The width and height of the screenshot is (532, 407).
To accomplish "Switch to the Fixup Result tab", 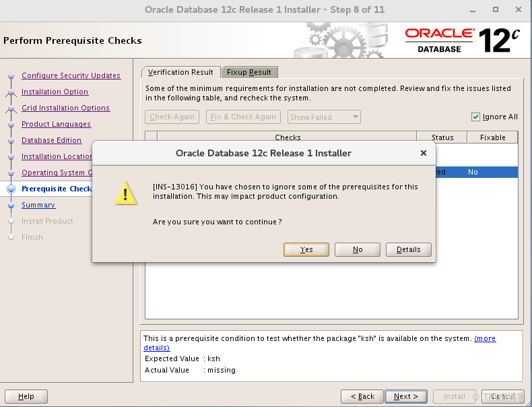I will [249, 72].
